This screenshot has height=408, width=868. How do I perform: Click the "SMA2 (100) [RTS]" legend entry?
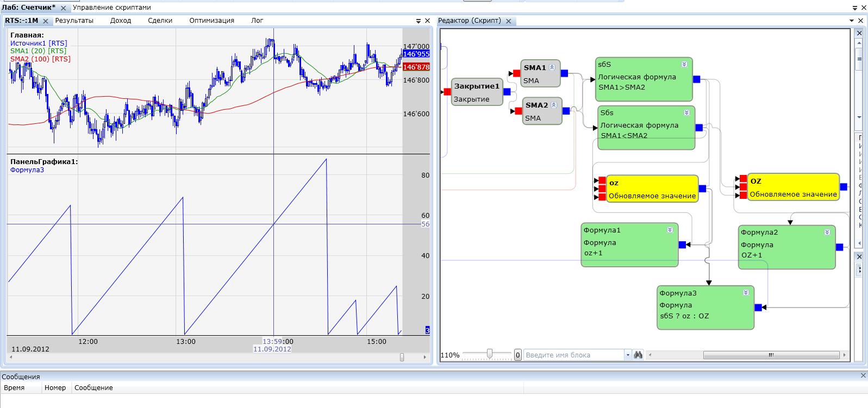coord(40,59)
